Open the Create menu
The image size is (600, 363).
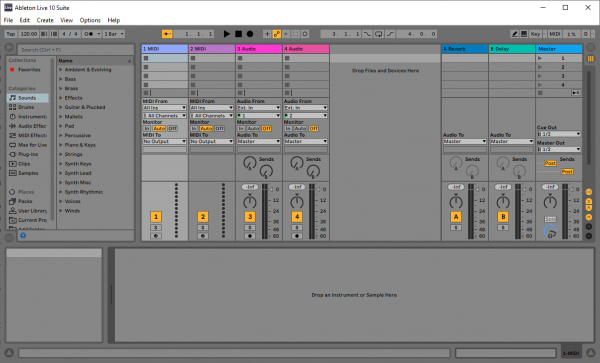click(x=45, y=20)
